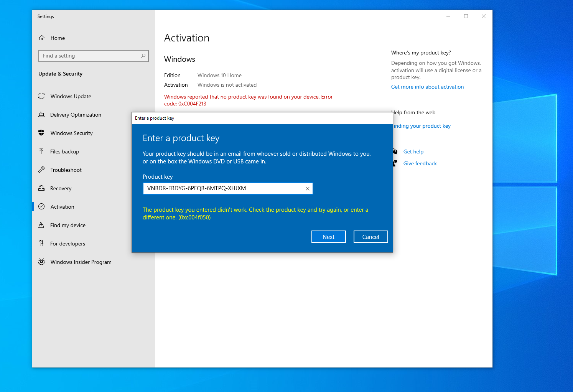Click the Get help chat icon

[395, 152]
